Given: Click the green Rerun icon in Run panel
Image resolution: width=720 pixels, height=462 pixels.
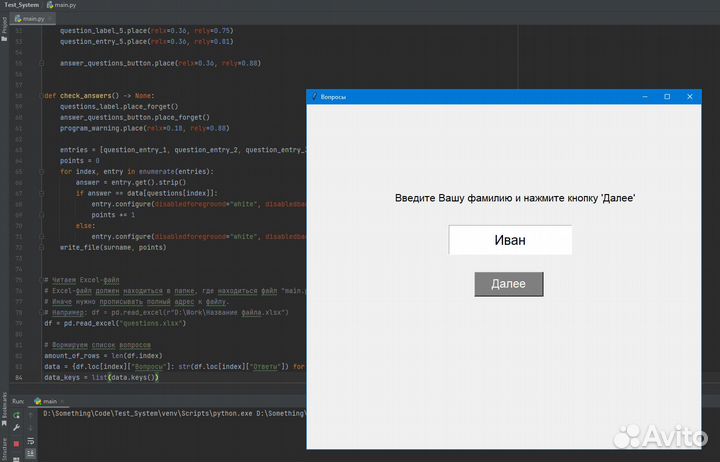Looking at the screenshot, I should pos(16,414).
